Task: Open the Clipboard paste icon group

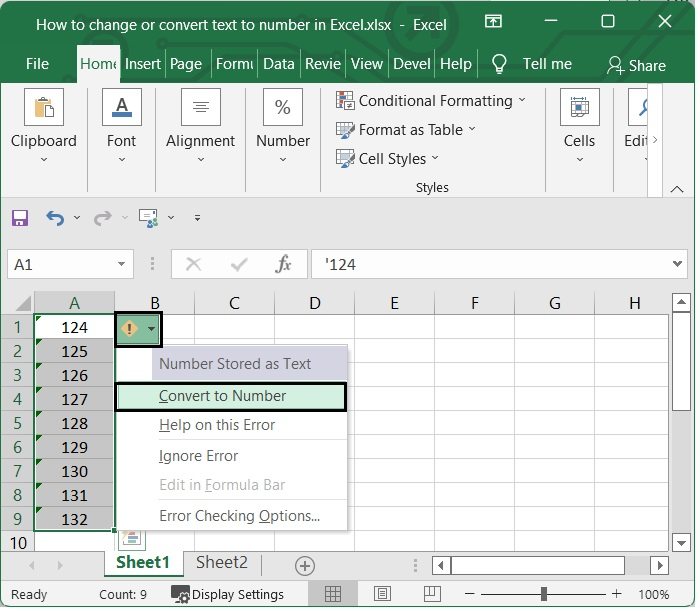Action: click(x=44, y=108)
